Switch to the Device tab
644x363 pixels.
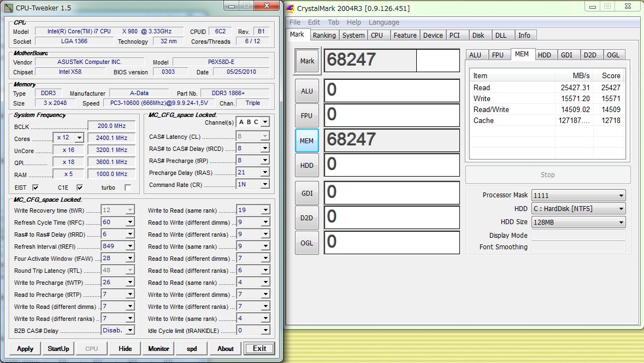pos(433,36)
